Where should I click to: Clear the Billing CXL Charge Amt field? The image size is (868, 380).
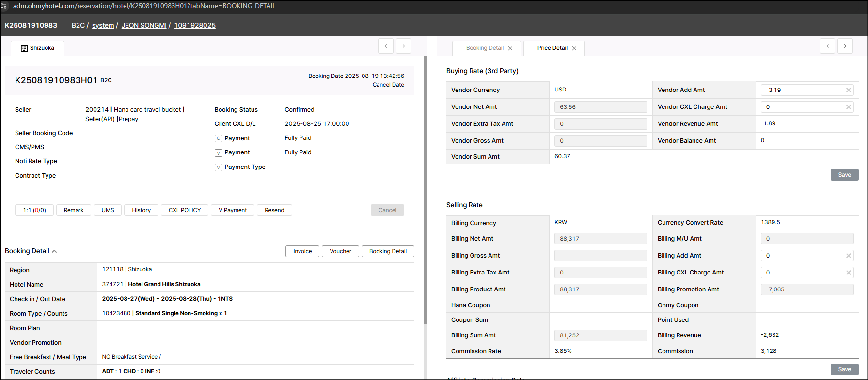click(848, 273)
